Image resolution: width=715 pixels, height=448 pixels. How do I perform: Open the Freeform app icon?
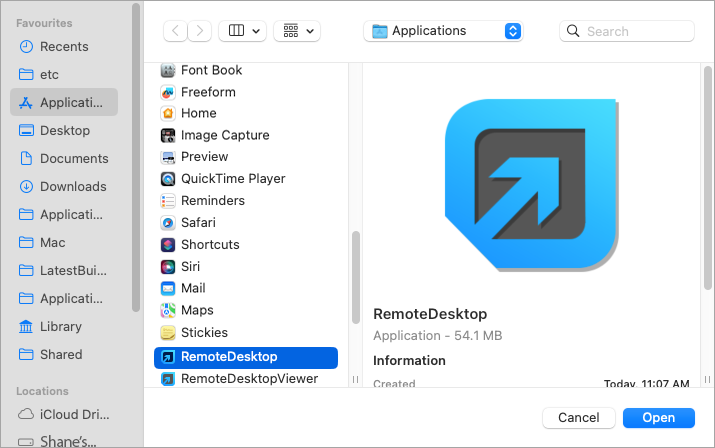click(169, 92)
